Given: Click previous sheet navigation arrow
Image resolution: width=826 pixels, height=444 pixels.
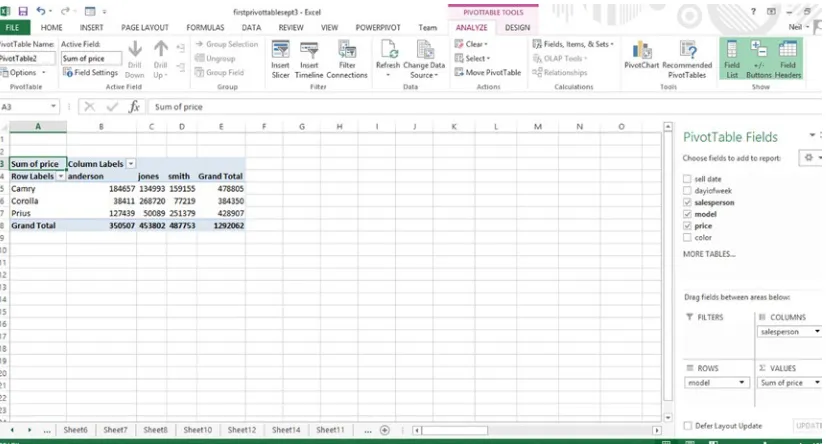Looking at the screenshot, I should click(12, 430).
